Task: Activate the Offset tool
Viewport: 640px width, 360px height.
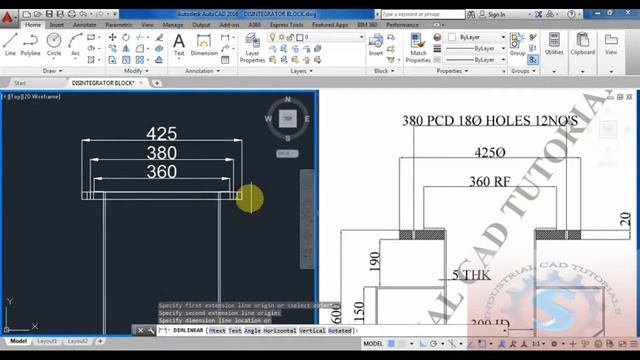Action: [159, 60]
